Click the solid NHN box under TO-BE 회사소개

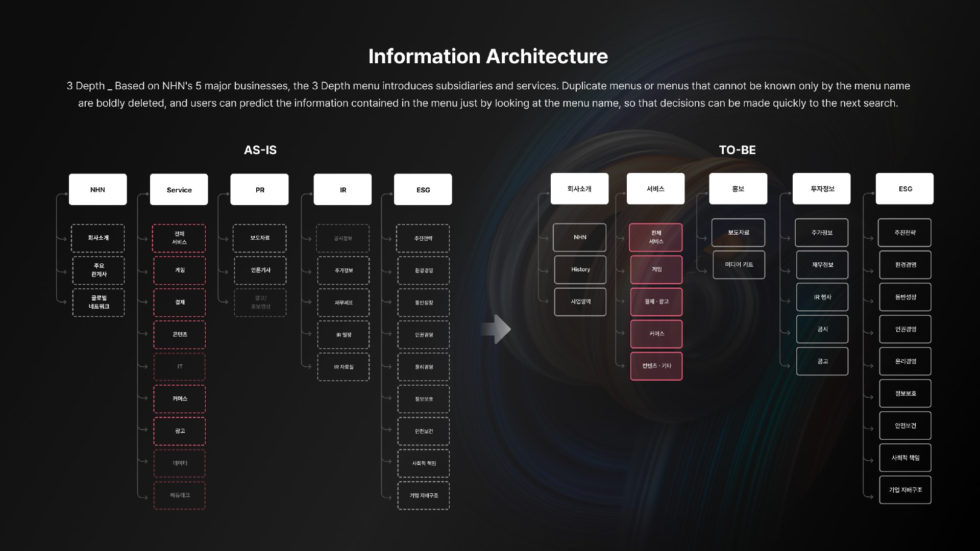pyautogui.click(x=580, y=237)
